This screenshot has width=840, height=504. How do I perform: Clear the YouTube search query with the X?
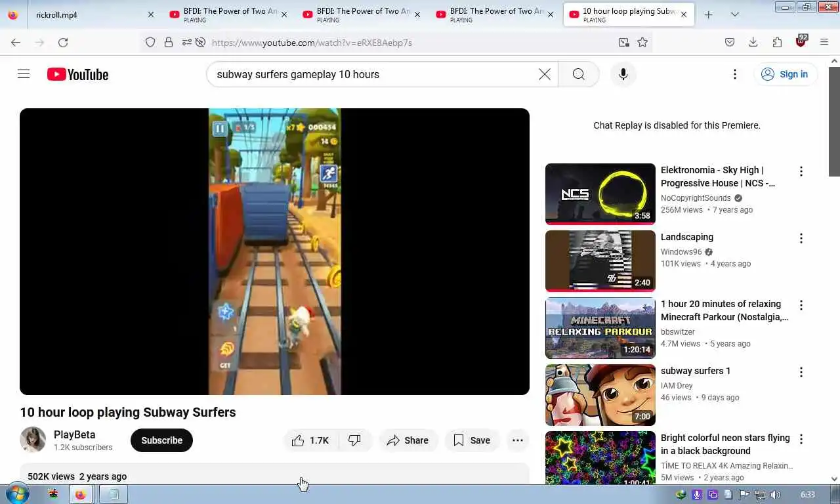pos(545,74)
